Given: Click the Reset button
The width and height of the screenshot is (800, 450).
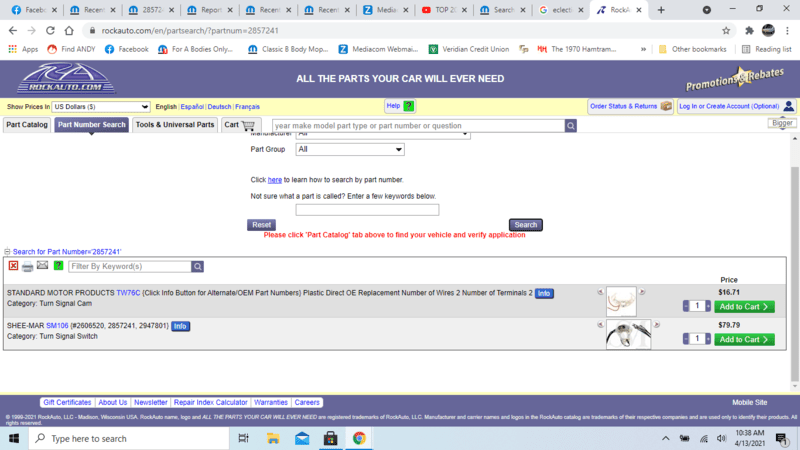Looking at the screenshot, I should 261,225.
